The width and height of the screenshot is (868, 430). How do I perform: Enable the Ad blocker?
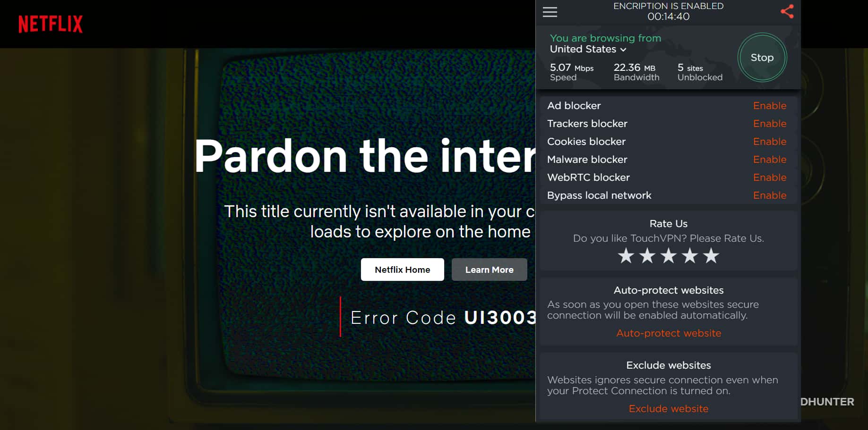[770, 106]
